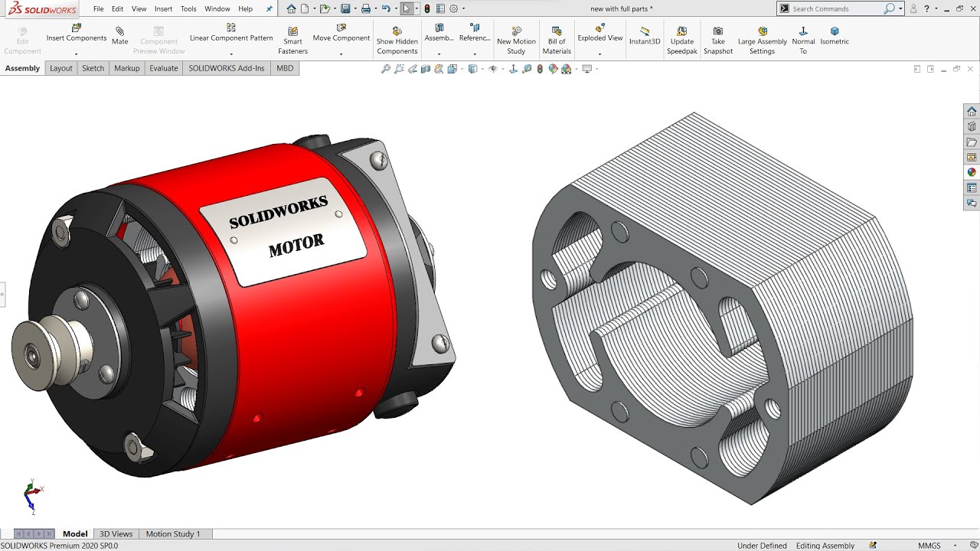980x551 pixels.
Task: Create a new document
Action: click(x=305, y=8)
